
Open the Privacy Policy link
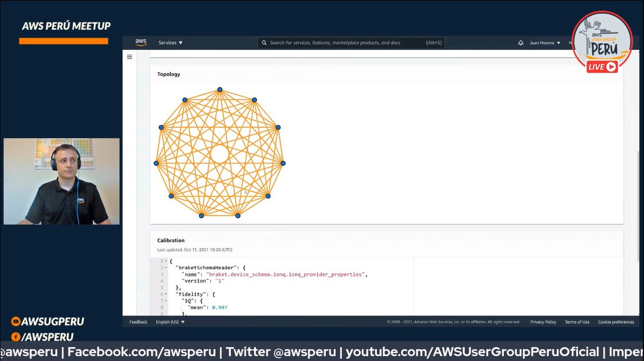[543, 322]
